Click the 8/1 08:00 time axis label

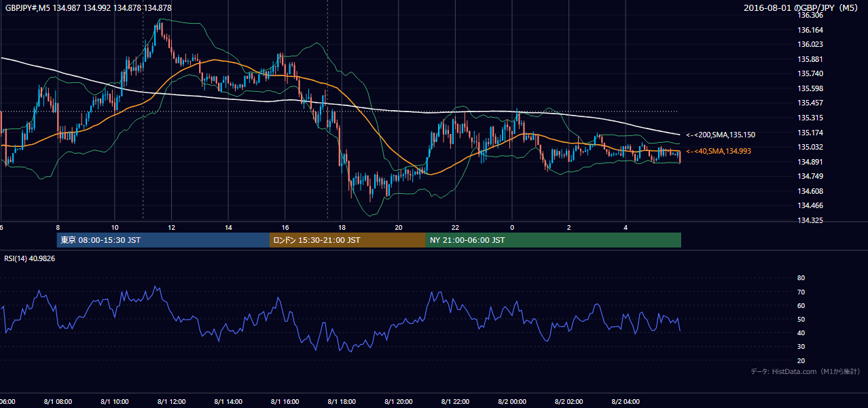58,402
